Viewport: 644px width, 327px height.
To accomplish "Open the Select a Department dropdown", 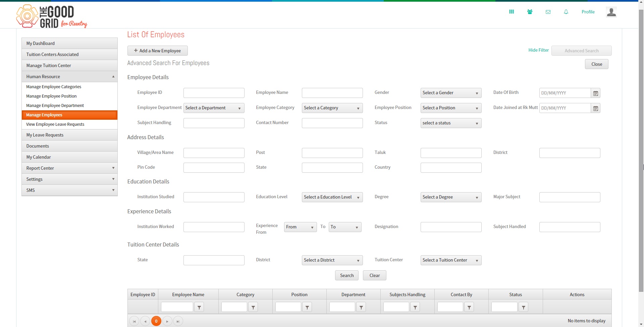I will click(214, 108).
